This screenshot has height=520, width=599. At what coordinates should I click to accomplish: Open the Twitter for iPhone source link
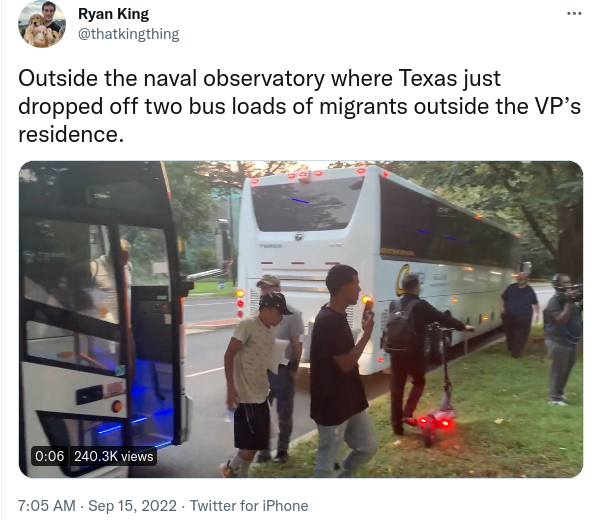(x=249, y=506)
